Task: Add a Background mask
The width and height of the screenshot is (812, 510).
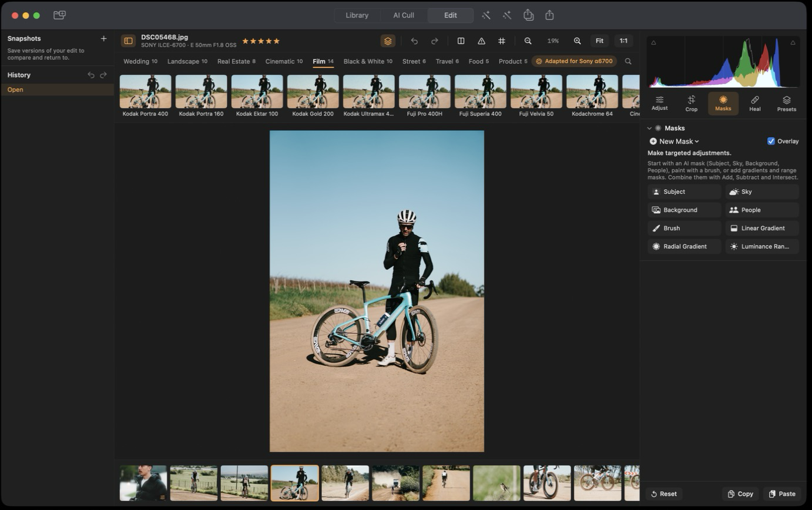Action: pos(685,210)
